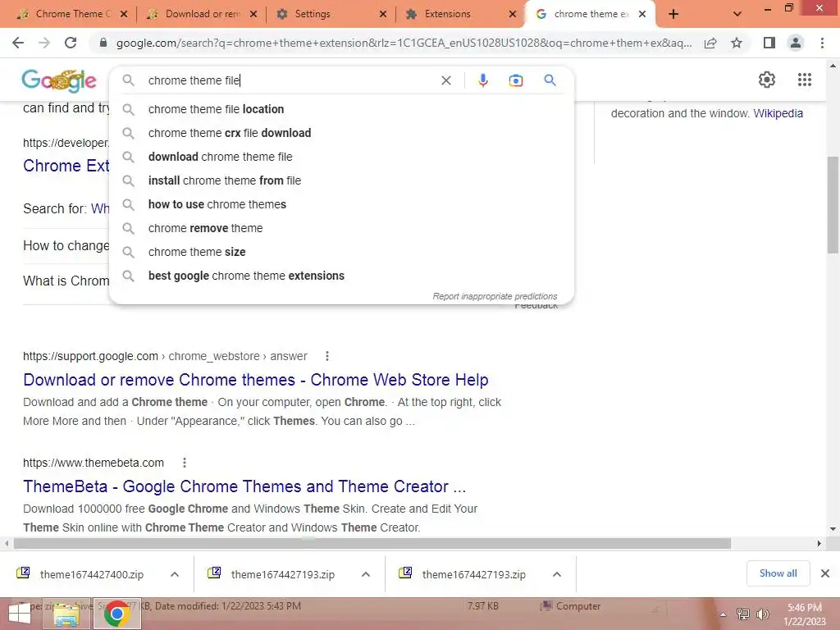Open tab search dropdown arrow
Screen dimensions: 840x630
[x=737, y=14]
